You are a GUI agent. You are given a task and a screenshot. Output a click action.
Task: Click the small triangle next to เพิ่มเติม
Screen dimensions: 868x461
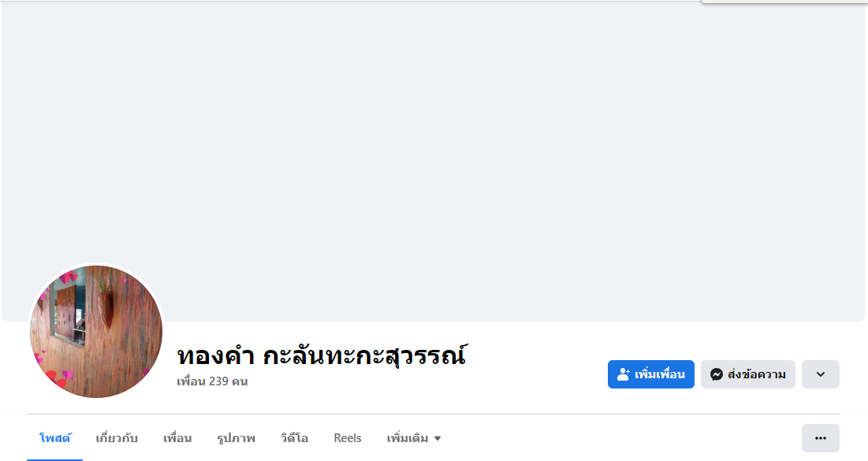438,438
